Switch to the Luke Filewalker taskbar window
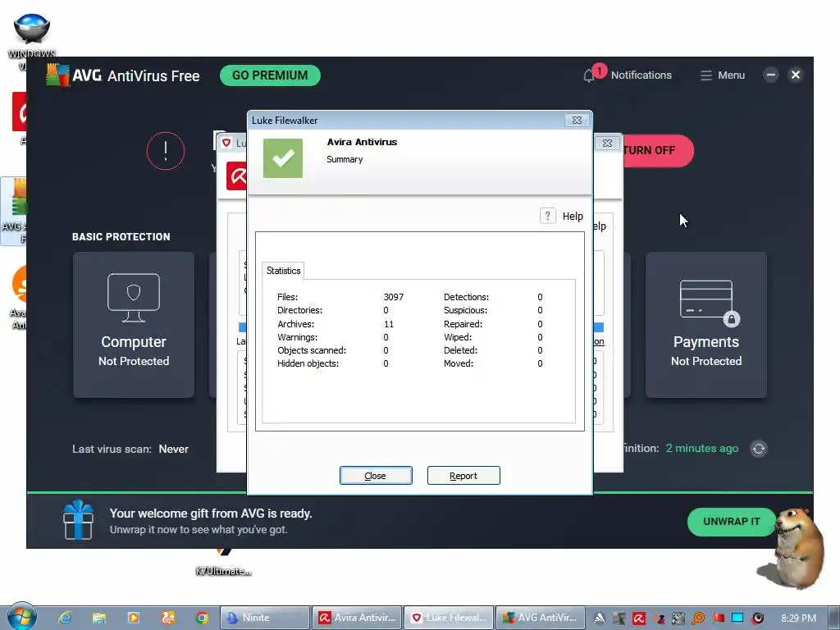The image size is (840, 630). coord(449,618)
